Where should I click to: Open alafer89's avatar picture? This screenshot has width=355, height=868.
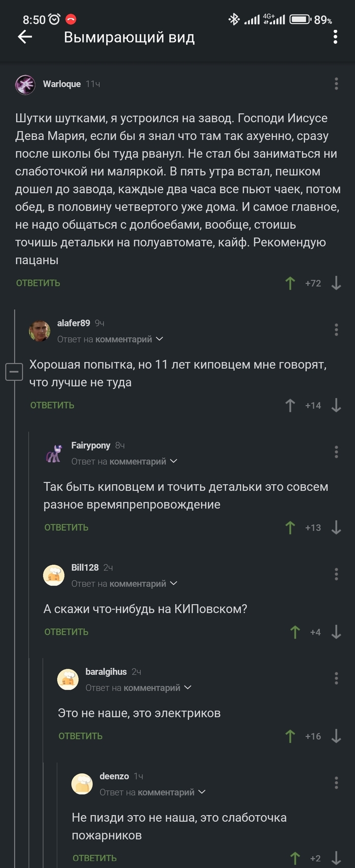coord(40,331)
